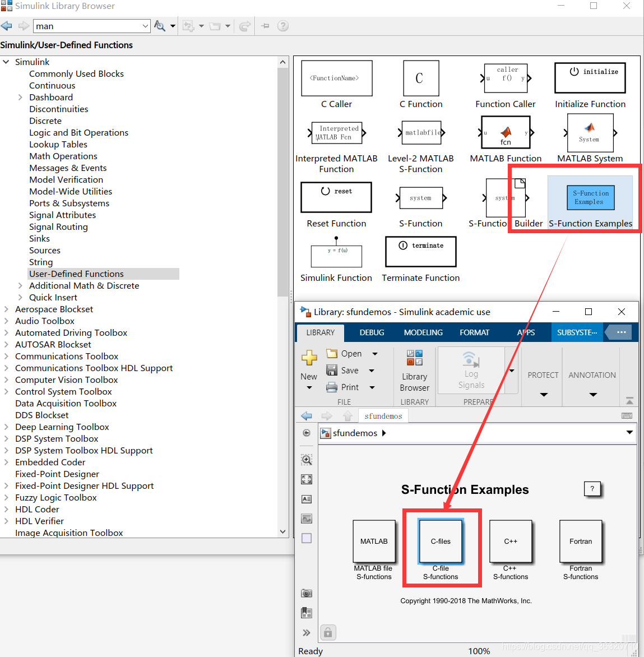
Task: Select the C Caller block
Action: coord(336,78)
